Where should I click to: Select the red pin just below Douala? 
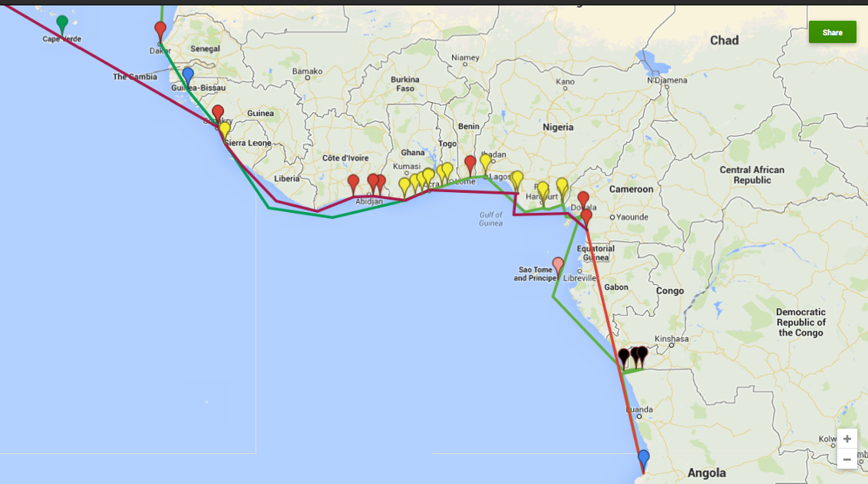[587, 217]
